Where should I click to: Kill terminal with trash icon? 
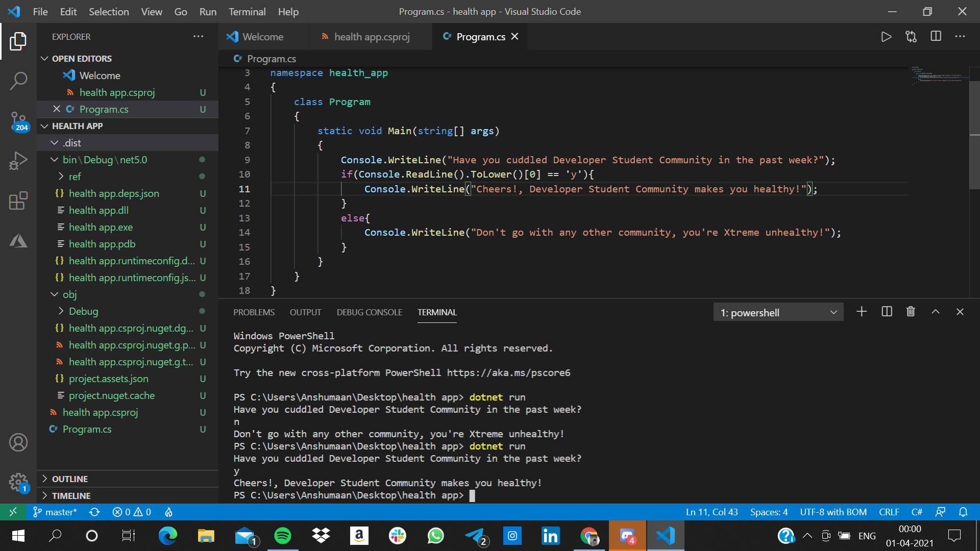[x=911, y=312]
